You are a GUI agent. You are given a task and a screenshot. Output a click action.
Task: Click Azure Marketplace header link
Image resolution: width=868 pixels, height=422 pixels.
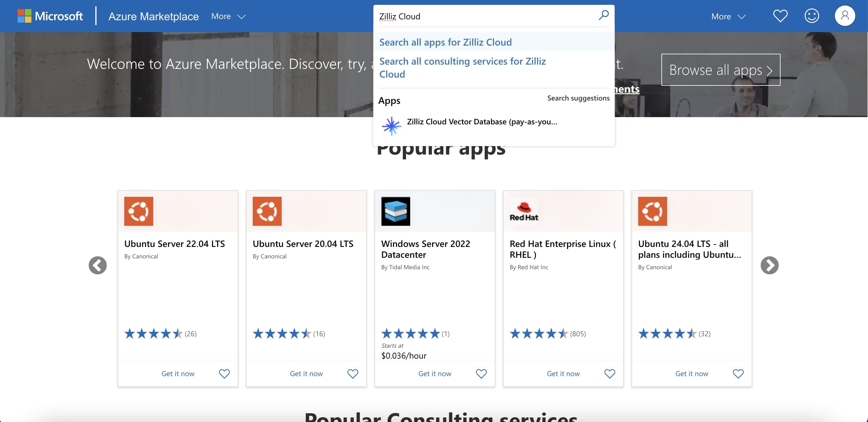point(154,16)
